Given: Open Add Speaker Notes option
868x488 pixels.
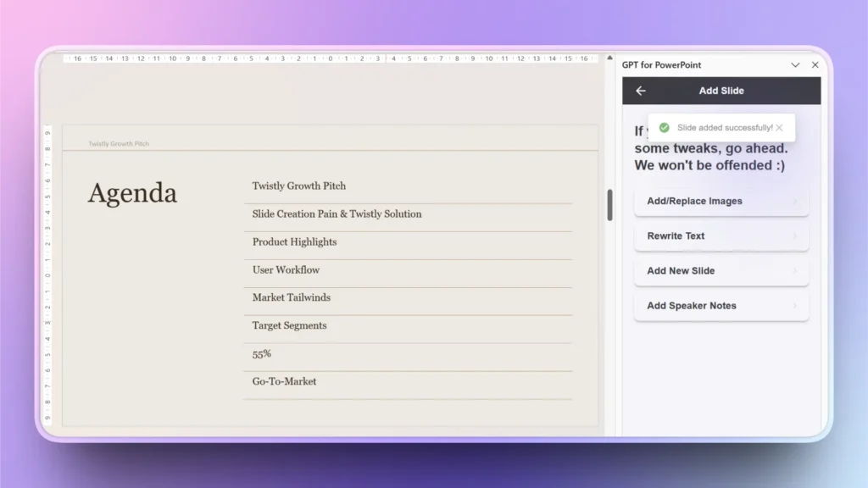Looking at the screenshot, I should pyautogui.click(x=721, y=306).
